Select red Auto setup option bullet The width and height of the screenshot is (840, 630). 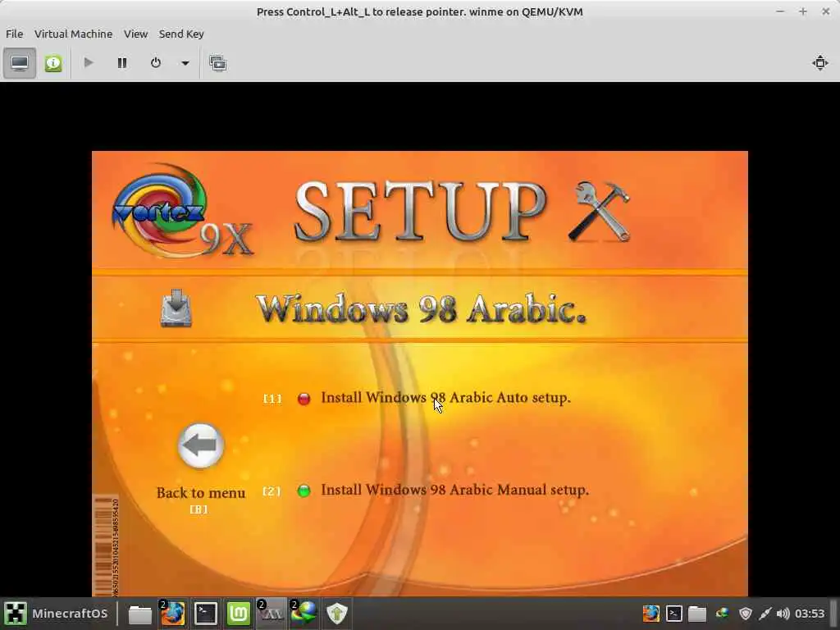pos(304,399)
